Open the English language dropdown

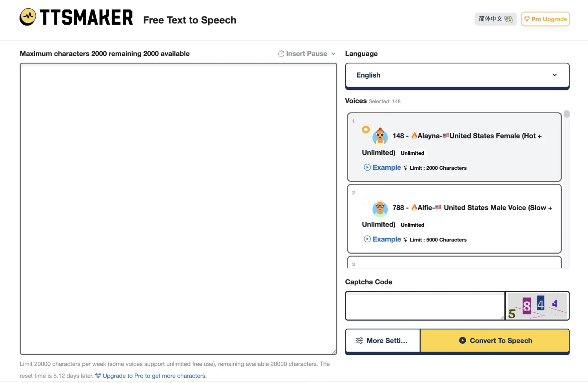click(x=457, y=75)
